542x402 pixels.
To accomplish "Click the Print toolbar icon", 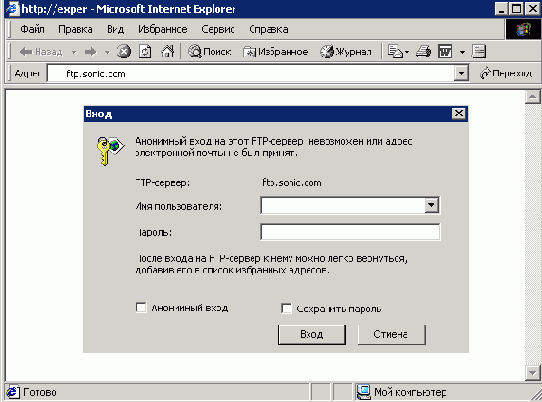I will [423, 52].
